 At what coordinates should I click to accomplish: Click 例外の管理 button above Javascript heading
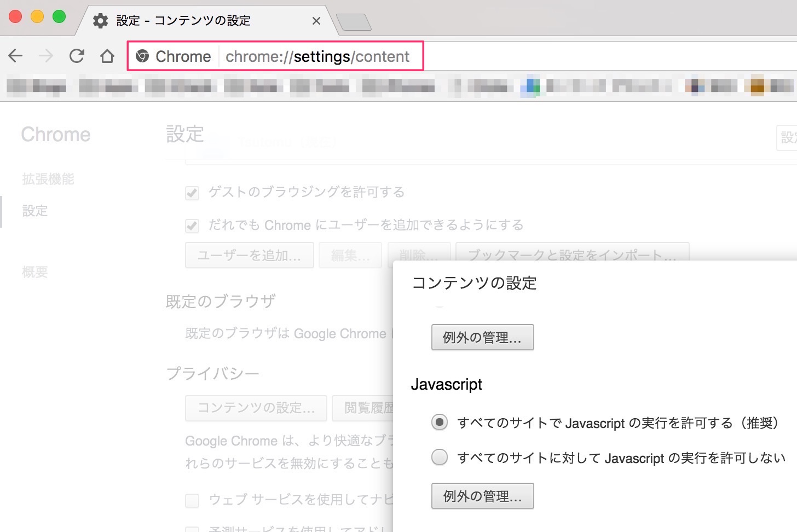(x=482, y=337)
